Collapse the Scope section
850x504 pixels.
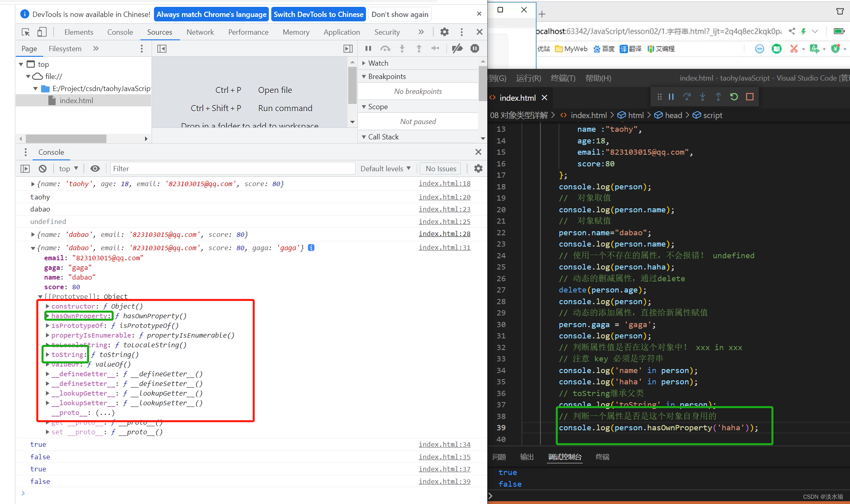(x=364, y=107)
